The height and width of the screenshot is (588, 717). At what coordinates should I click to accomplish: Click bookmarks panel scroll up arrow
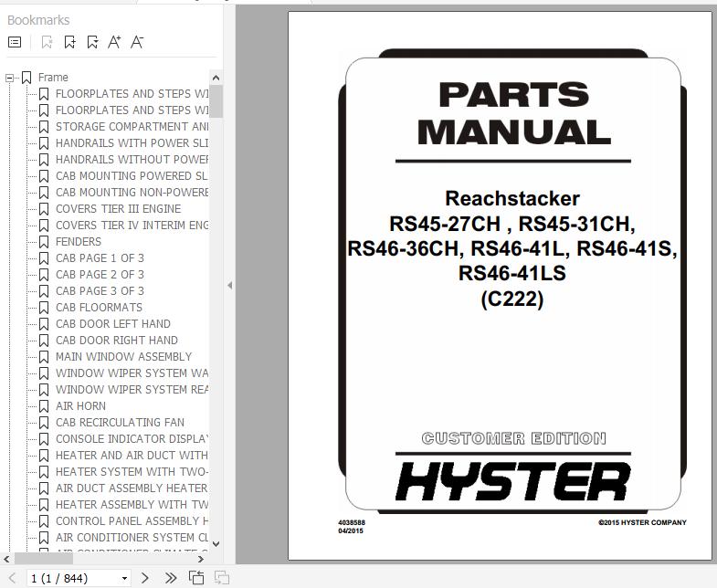click(x=216, y=78)
